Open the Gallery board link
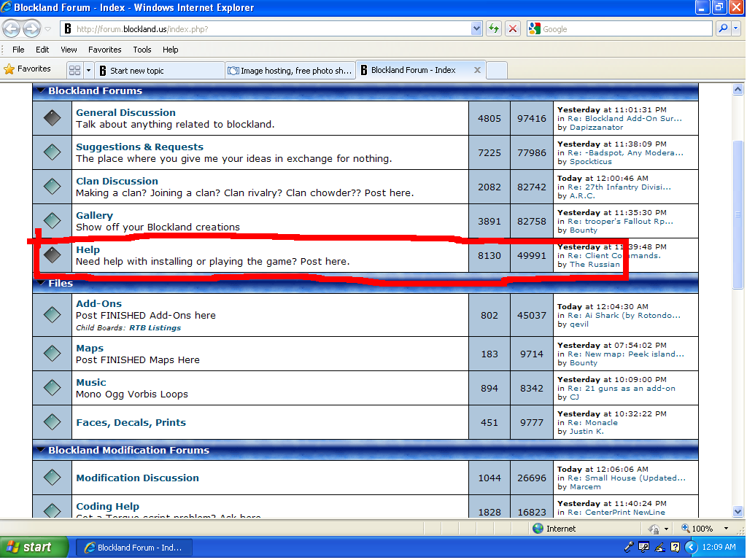 click(94, 215)
